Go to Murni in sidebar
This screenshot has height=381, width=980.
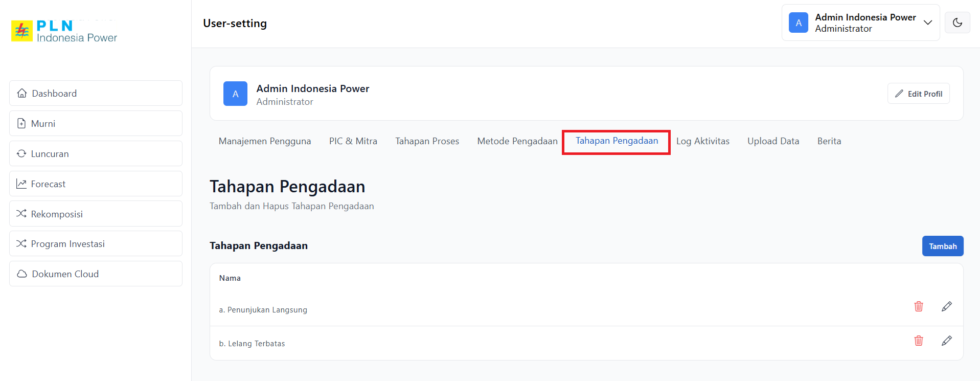[96, 123]
